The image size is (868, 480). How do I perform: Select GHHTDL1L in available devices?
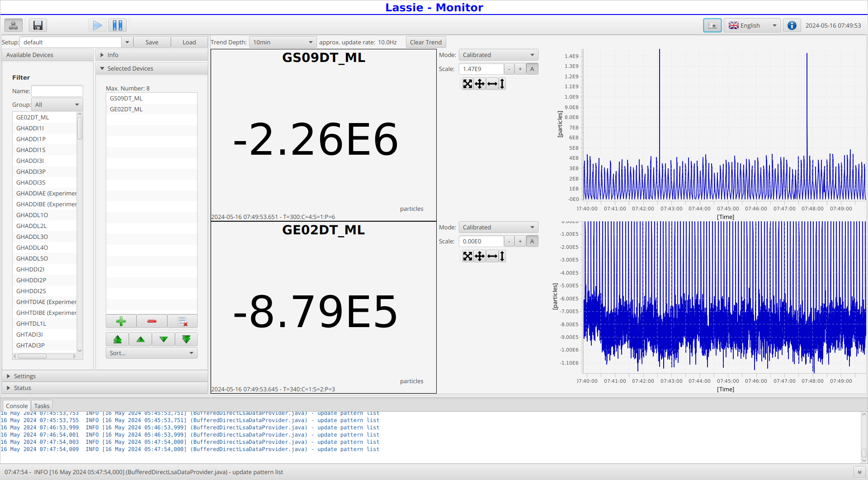45,323
